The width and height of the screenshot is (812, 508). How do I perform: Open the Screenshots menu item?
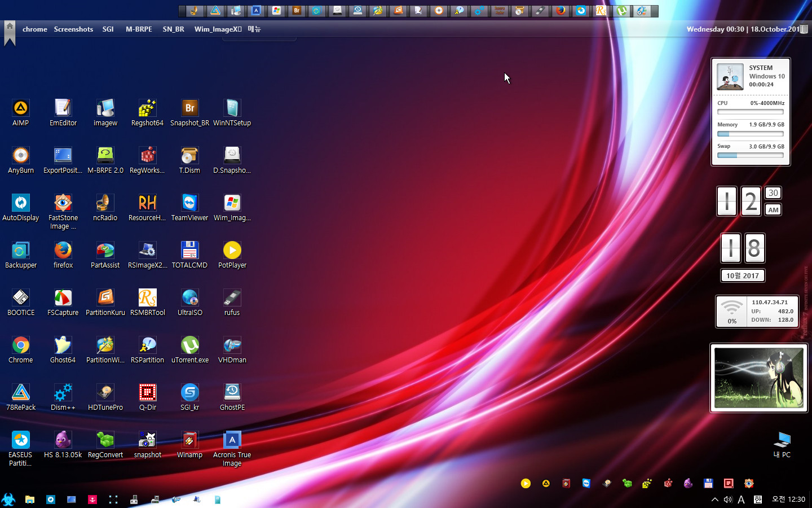click(73, 29)
